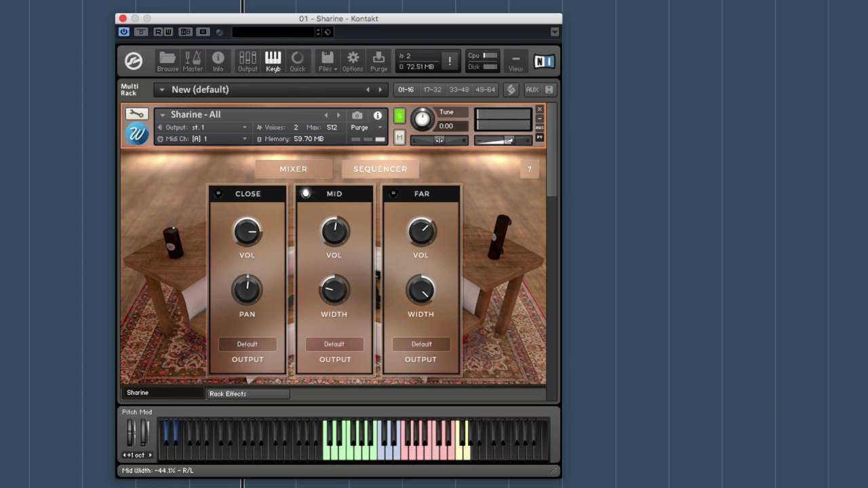
Task: Click the KSP script icon in the rack header
Action: (511, 89)
